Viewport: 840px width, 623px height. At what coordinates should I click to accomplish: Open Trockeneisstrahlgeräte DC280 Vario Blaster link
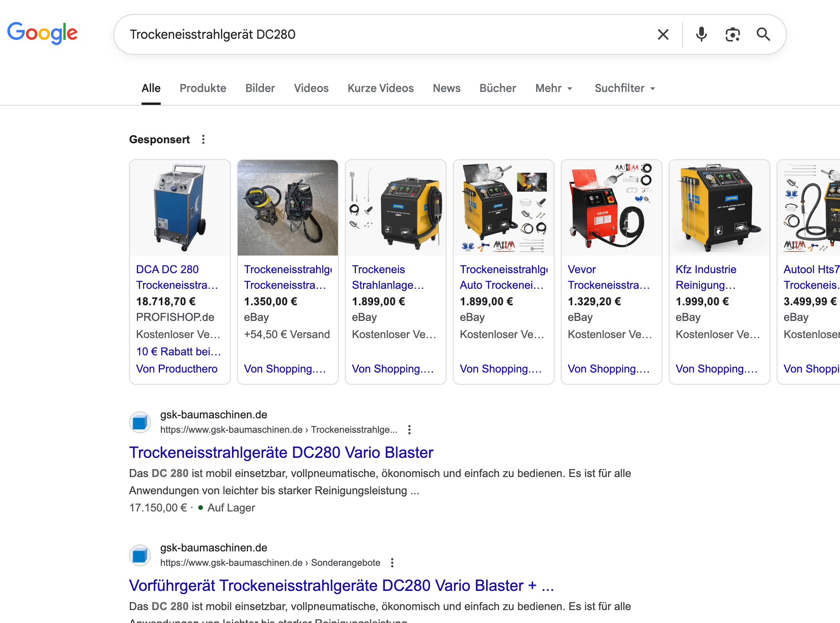[281, 452]
